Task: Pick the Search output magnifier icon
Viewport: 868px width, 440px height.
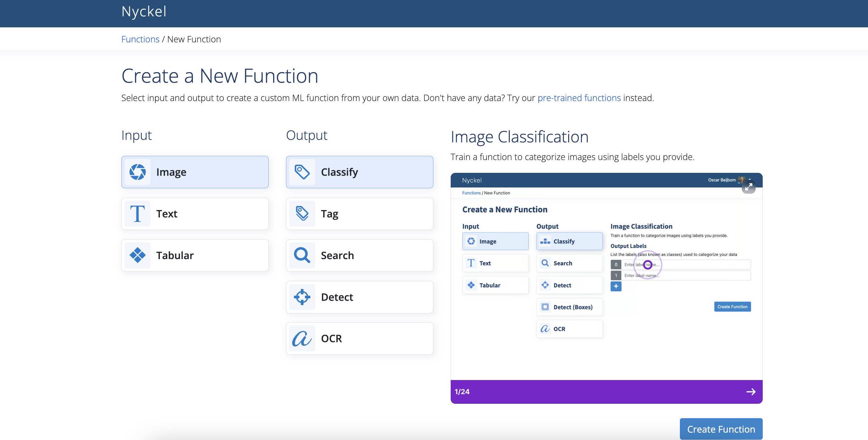Action: pyautogui.click(x=302, y=255)
